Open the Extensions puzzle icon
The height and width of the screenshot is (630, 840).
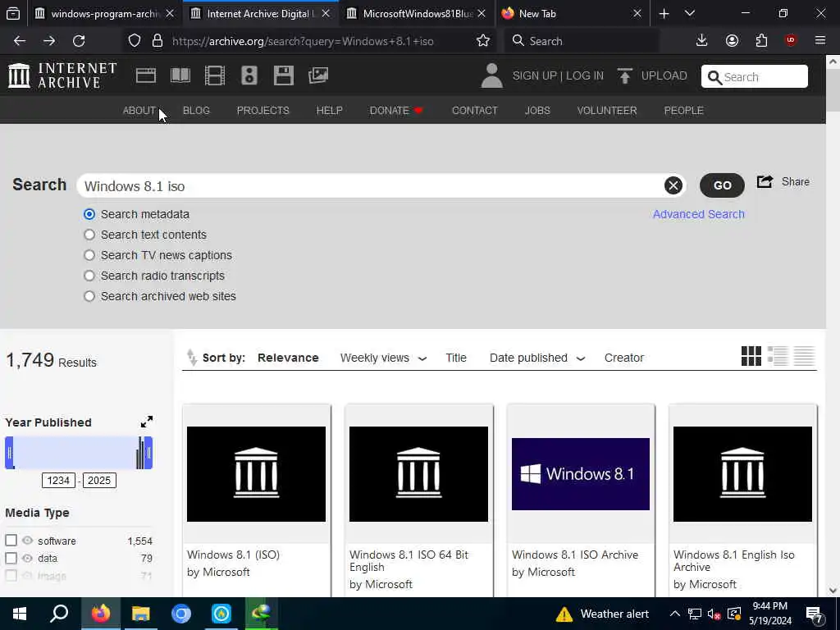click(x=761, y=41)
